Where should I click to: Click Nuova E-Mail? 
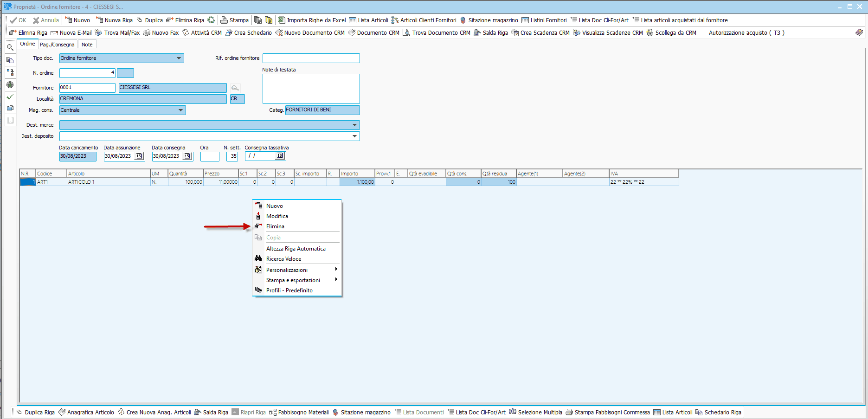point(71,33)
